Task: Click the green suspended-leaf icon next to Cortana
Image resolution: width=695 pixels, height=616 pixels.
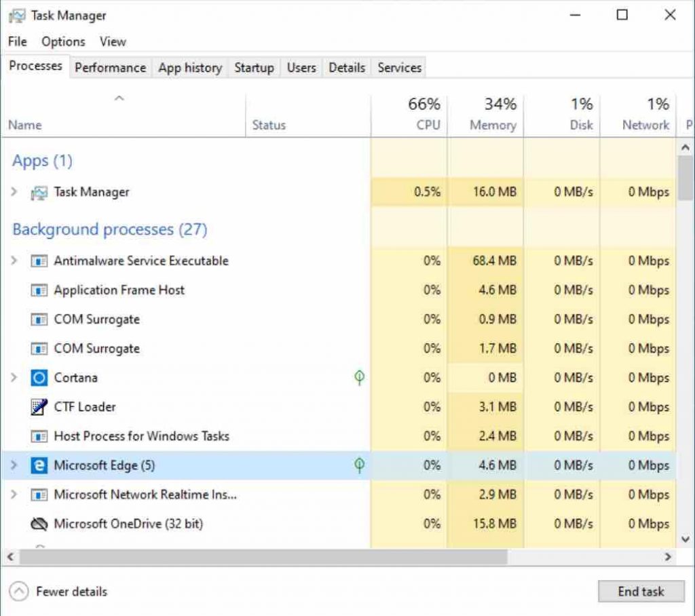Action: 359,377
